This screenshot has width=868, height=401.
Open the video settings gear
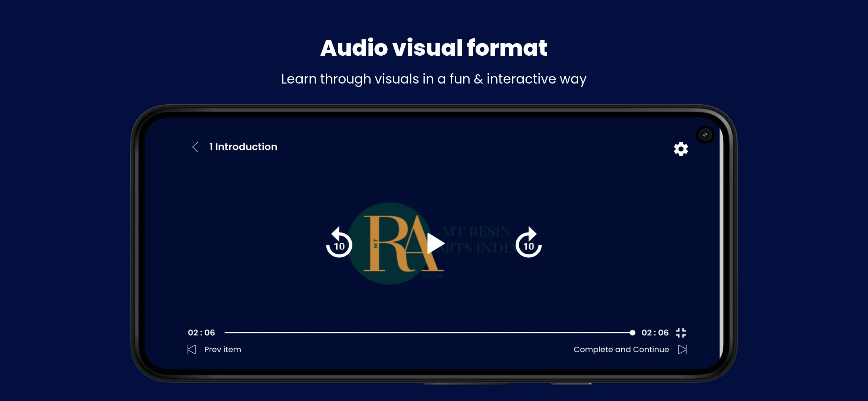[x=681, y=149]
